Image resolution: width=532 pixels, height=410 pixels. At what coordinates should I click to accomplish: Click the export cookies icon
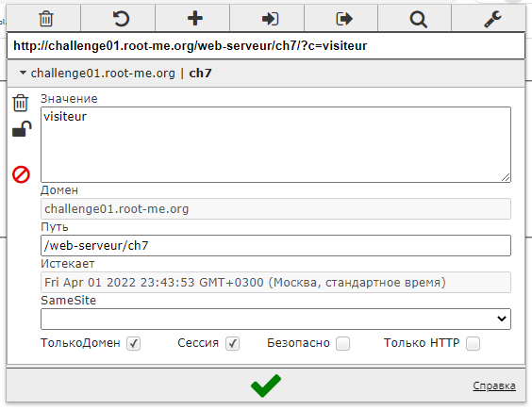(x=344, y=18)
